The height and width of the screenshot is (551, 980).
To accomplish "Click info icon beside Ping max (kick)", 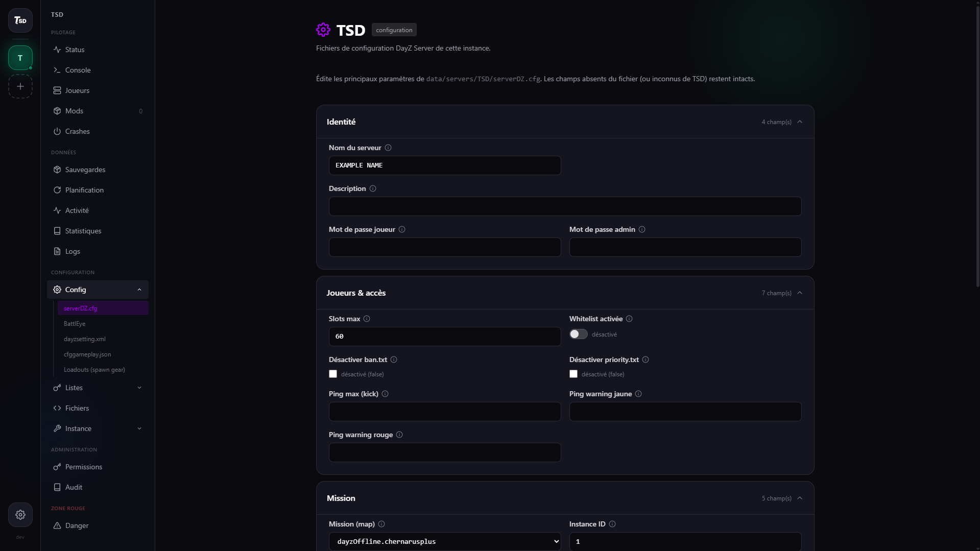I will pyautogui.click(x=385, y=394).
